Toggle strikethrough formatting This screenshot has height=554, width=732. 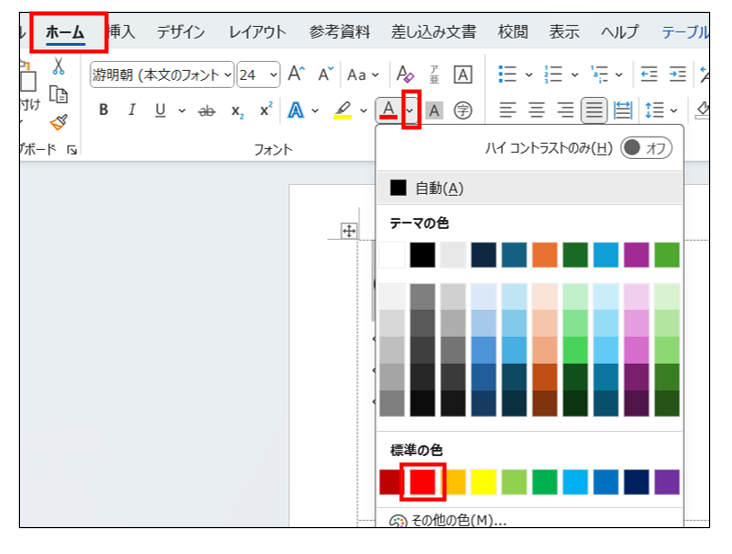click(207, 111)
